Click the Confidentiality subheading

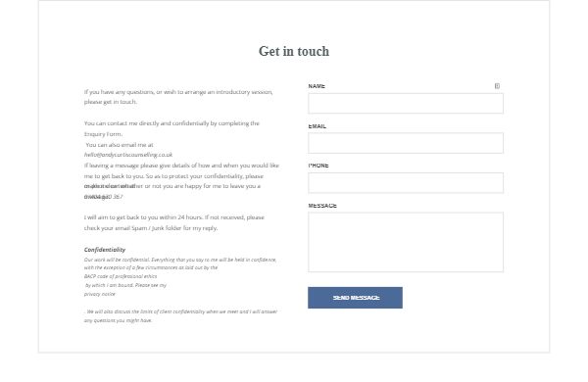[x=105, y=250]
